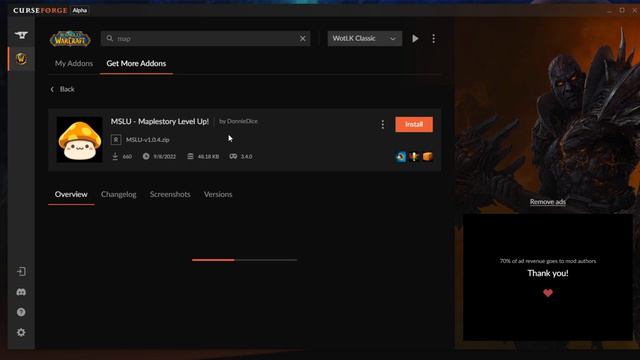Click the download count icon
The height and width of the screenshot is (360, 640).
coord(115,156)
